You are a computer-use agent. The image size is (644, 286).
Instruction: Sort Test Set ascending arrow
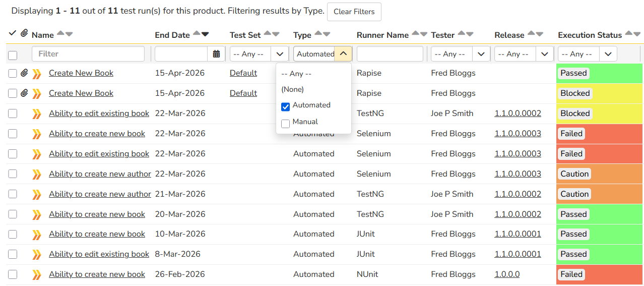[267, 34]
